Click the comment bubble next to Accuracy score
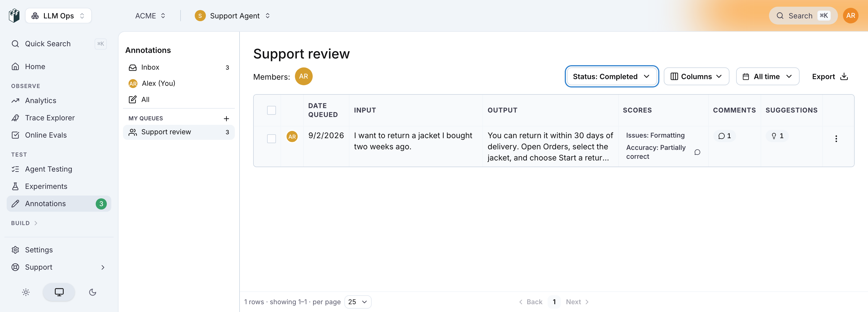 697,152
